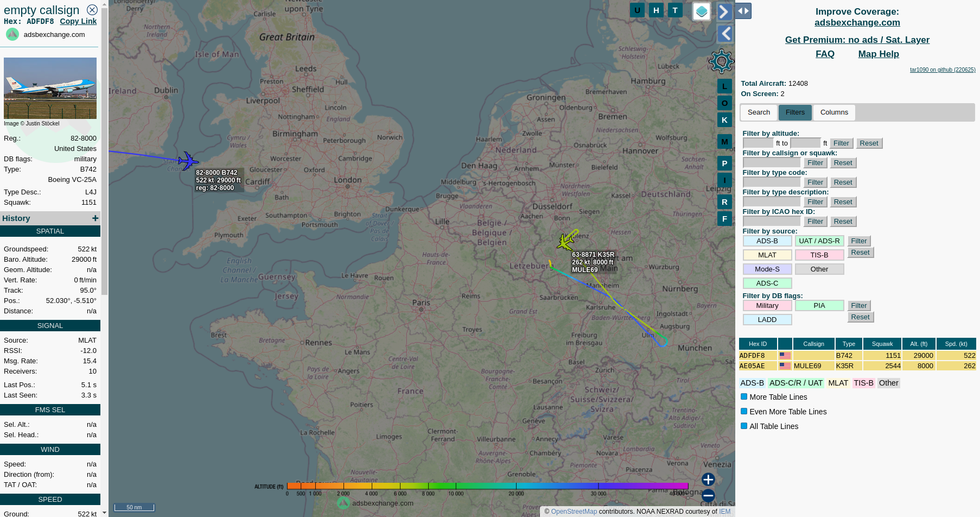The height and width of the screenshot is (517, 980).
Task: Enable More Table Lines checkbox
Action: (744, 396)
